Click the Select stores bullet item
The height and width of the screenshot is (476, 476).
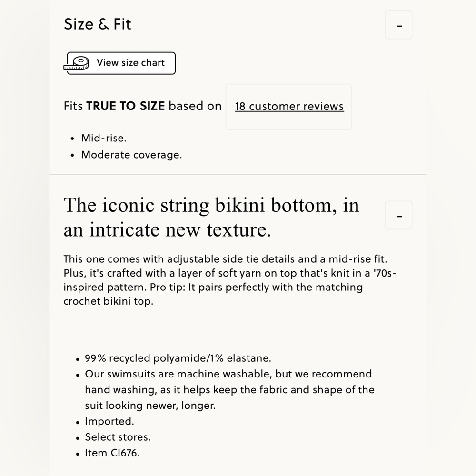[x=118, y=437]
